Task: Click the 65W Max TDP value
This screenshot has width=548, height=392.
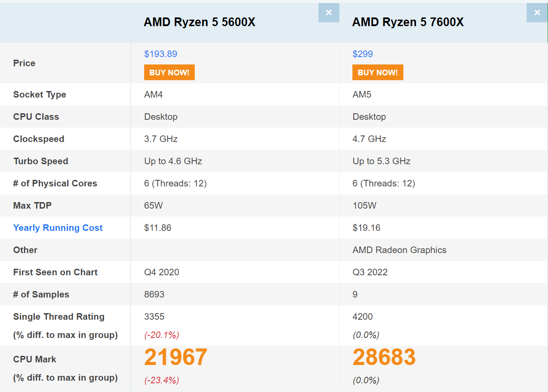Action: 153,206
